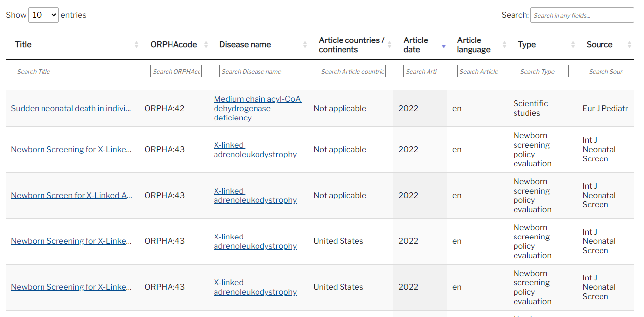This screenshot has width=644, height=317.
Task: Click the Search Source filter field
Action: pyautogui.click(x=606, y=71)
